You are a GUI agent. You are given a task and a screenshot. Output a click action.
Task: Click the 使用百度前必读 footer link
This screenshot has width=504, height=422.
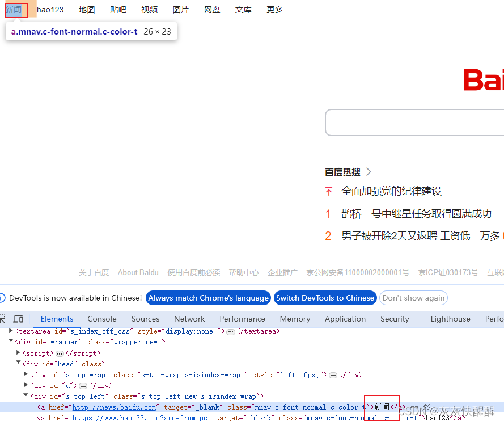(193, 272)
